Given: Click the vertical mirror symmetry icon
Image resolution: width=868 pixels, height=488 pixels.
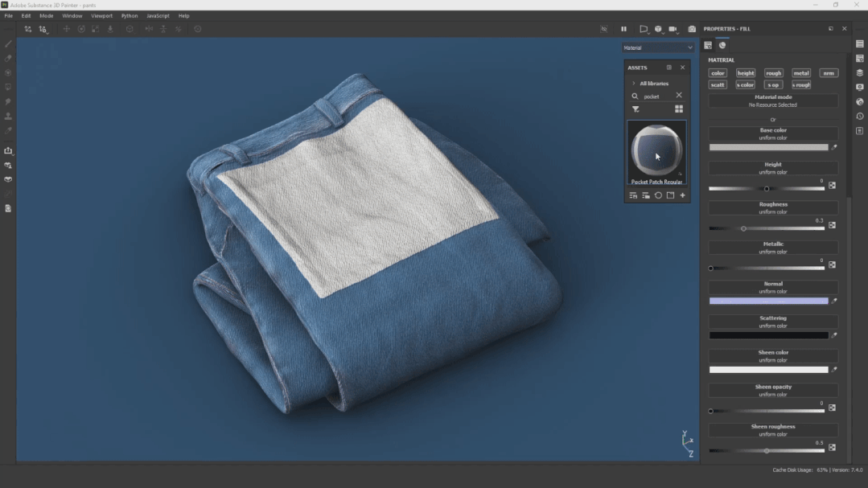Looking at the screenshot, I should click(163, 29).
